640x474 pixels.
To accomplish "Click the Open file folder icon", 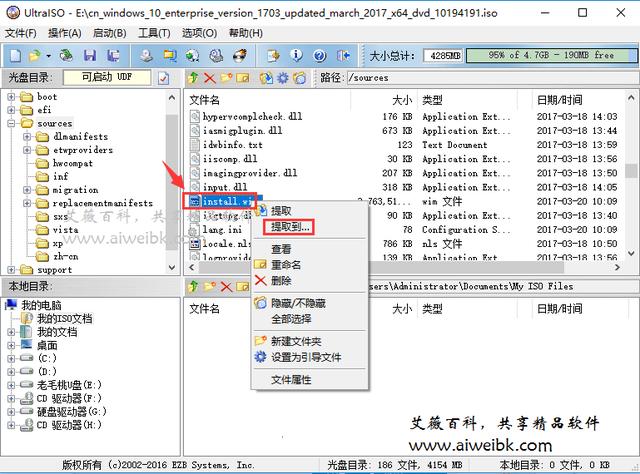I will 36,56.
